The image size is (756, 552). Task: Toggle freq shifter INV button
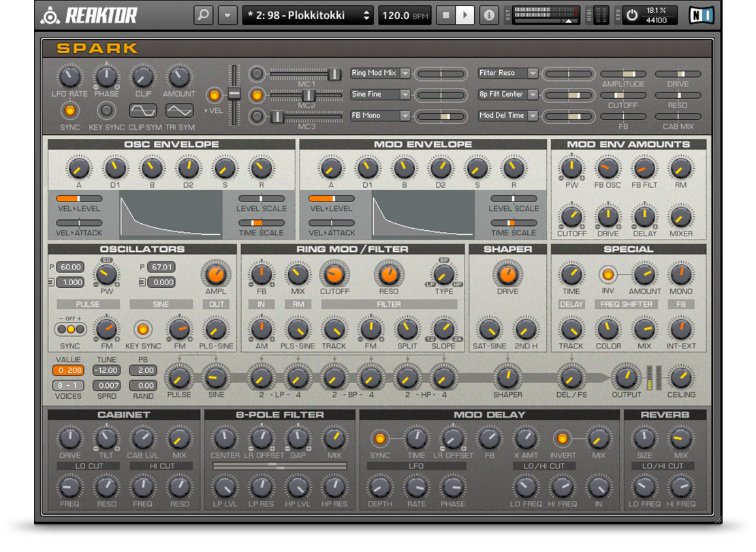coord(608,274)
